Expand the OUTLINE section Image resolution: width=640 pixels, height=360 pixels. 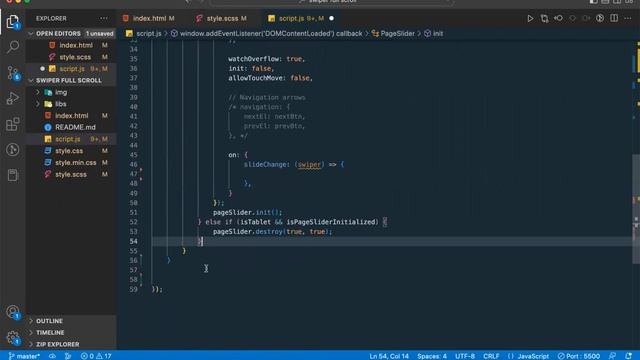click(x=72, y=321)
